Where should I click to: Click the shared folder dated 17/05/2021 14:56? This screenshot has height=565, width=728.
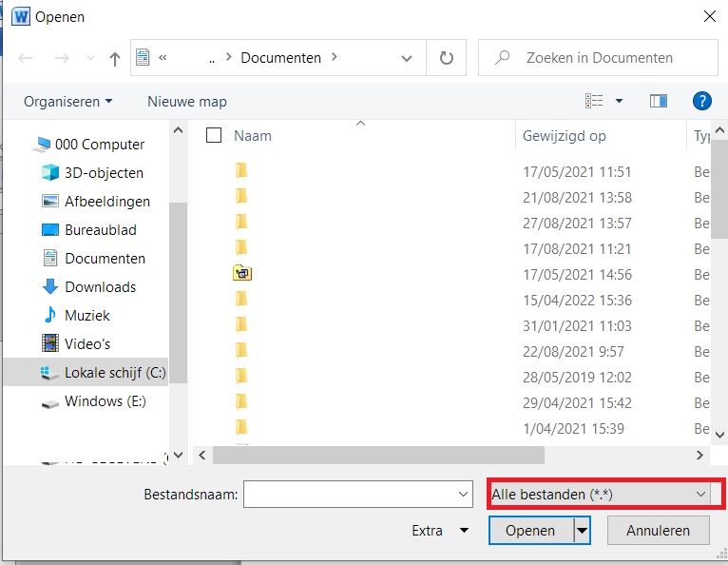[x=241, y=274]
